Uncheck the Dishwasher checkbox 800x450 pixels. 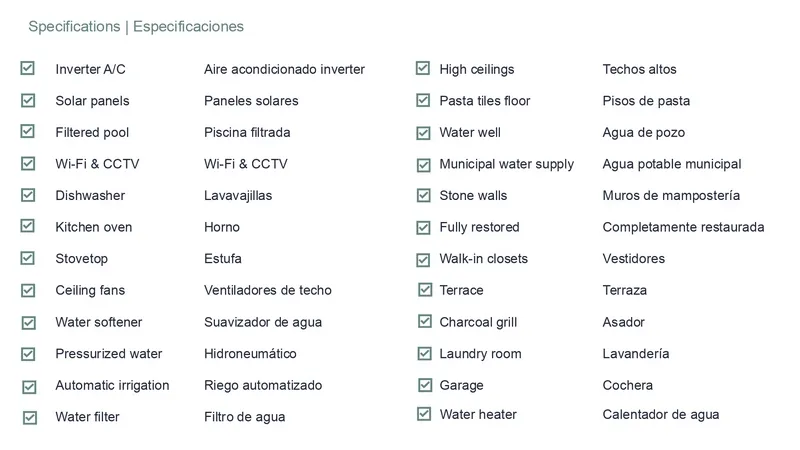click(x=28, y=195)
